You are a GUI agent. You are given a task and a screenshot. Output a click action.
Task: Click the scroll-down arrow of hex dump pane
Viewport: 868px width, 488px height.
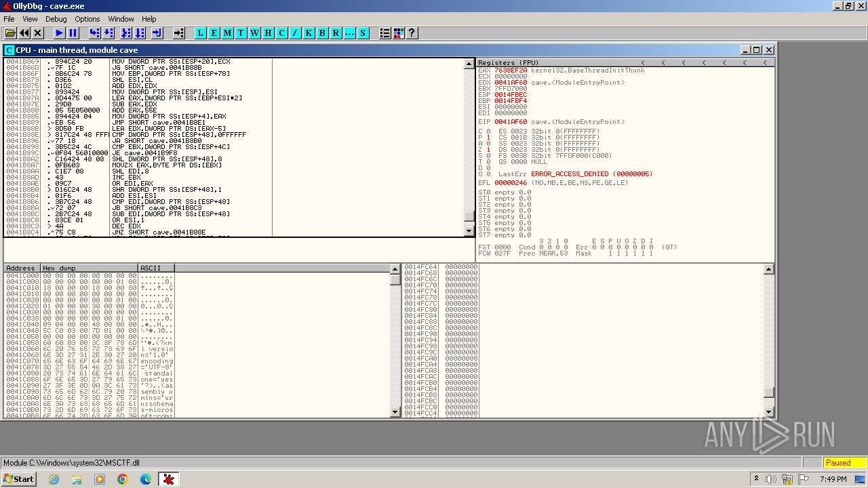(395, 412)
